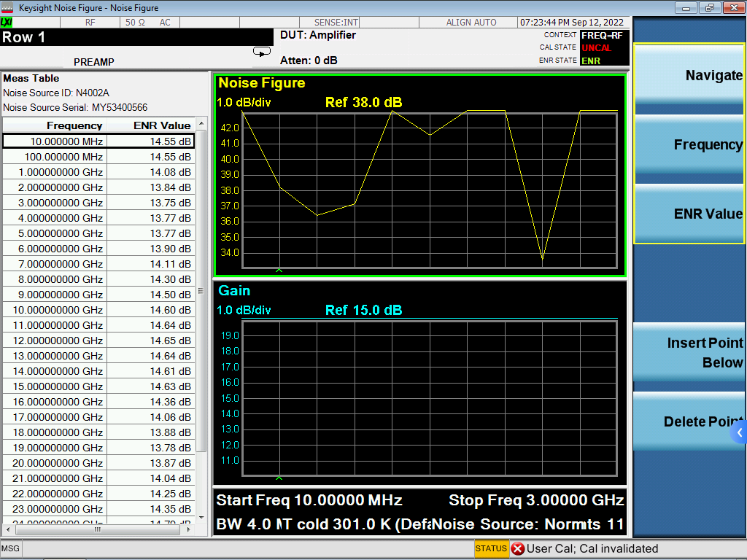Click horizontal scrollbar left arrow

[x=7, y=529]
